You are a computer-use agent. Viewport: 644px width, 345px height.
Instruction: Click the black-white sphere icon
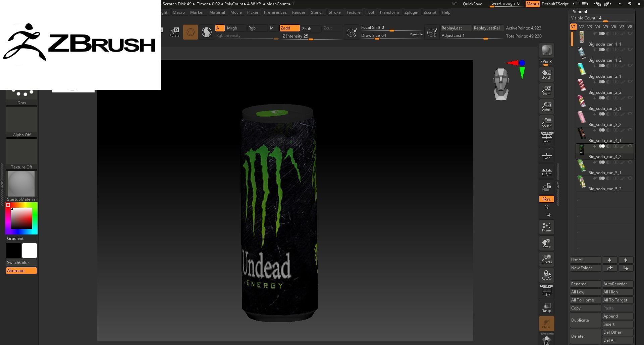tap(207, 32)
